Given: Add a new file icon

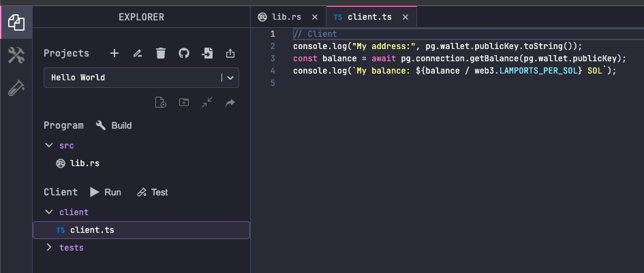Looking at the screenshot, I should coord(161,102).
